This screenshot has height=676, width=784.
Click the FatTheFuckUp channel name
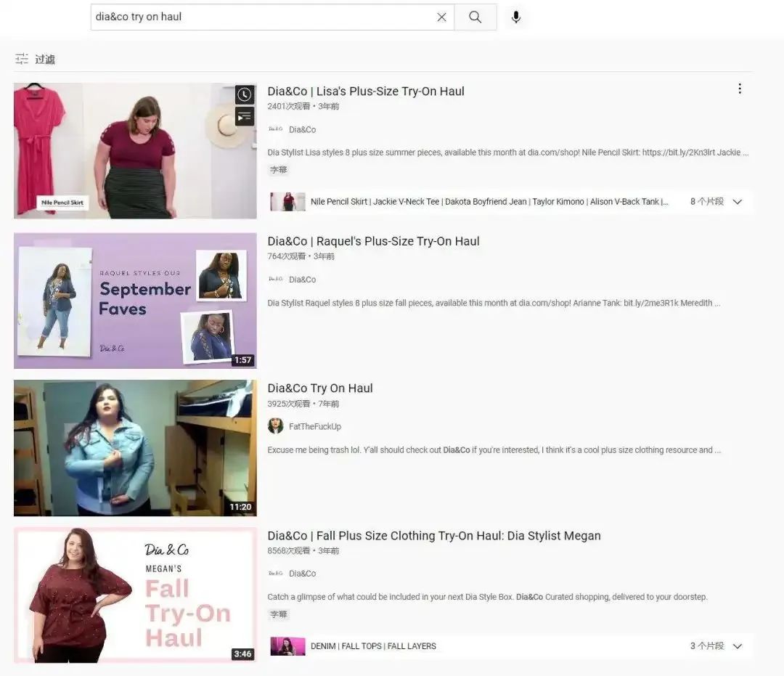click(315, 427)
